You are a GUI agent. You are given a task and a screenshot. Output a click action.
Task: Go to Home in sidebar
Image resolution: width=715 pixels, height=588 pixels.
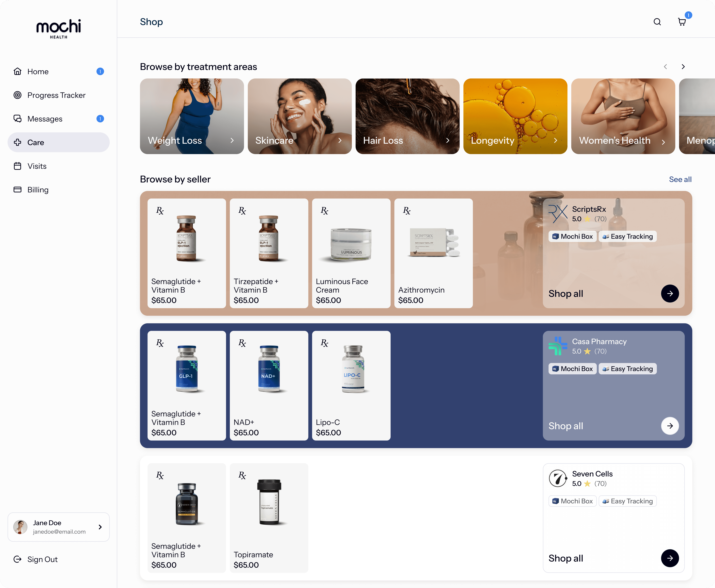59,71
